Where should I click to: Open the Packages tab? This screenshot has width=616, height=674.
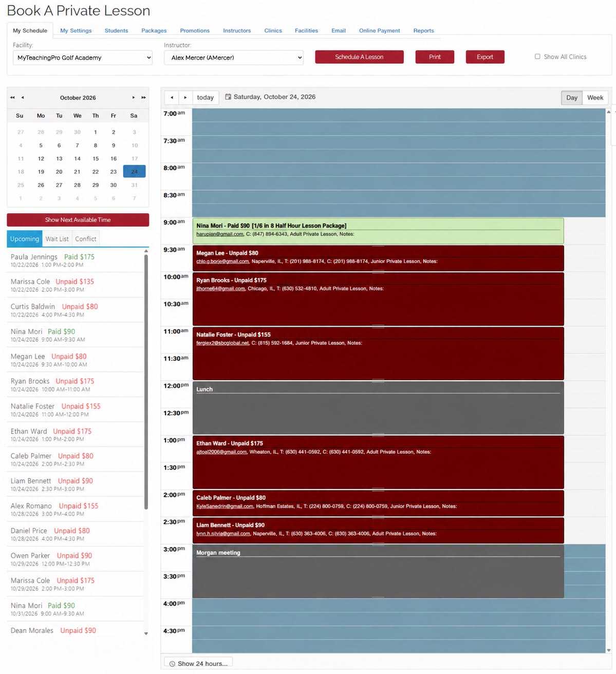pos(154,31)
